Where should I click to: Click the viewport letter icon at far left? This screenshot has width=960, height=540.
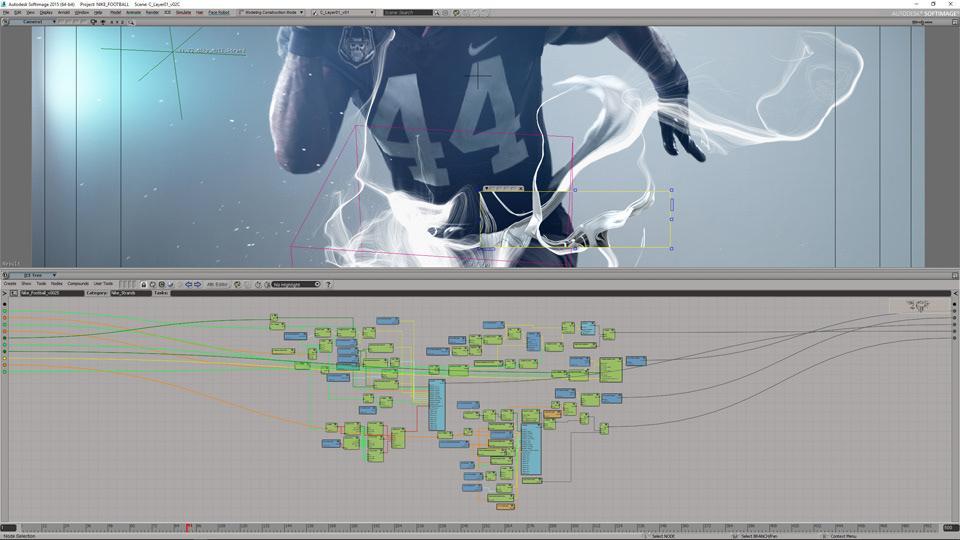6,22
